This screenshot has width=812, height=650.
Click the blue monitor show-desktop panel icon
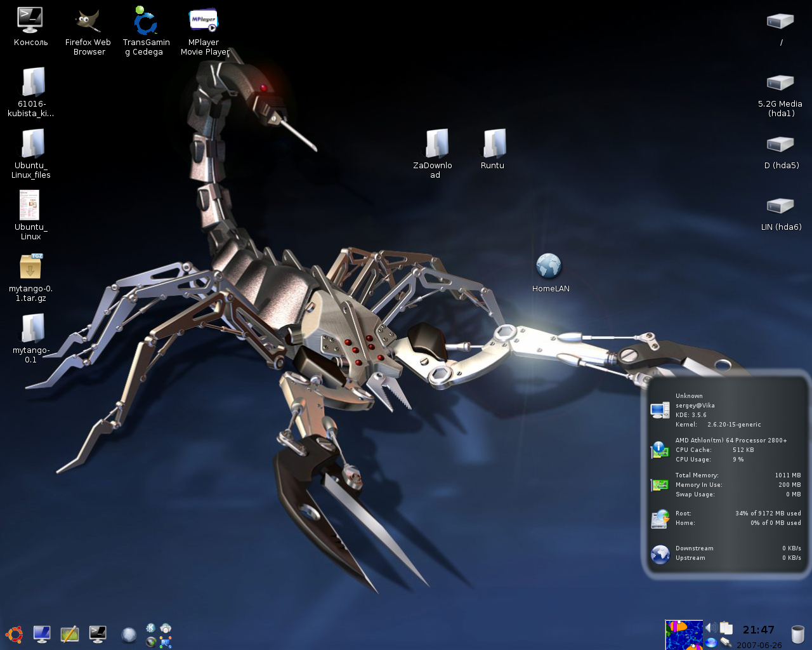pyautogui.click(x=42, y=634)
